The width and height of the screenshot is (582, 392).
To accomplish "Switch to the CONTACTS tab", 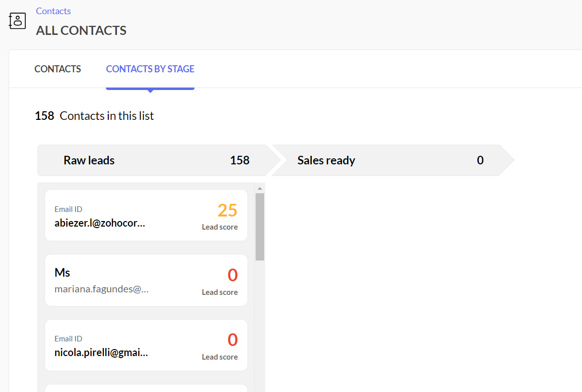I will (58, 69).
